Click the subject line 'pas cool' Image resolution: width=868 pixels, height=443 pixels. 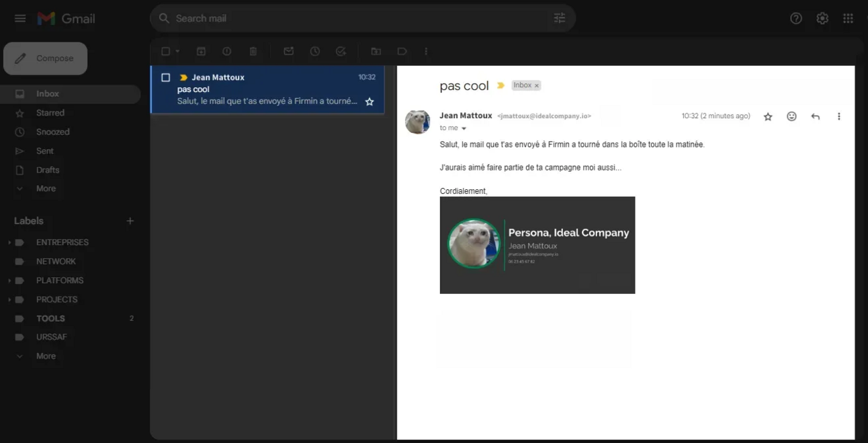point(464,86)
